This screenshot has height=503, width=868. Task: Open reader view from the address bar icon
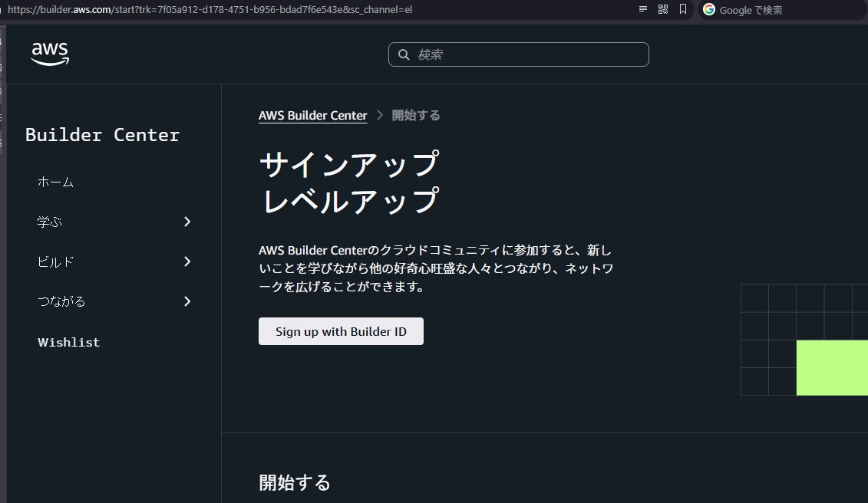643,9
